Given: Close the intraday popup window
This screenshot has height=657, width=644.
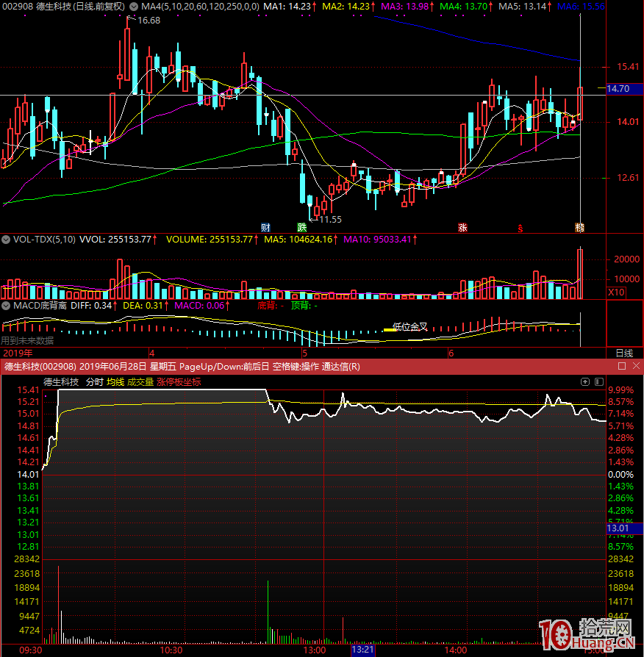Looking at the screenshot, I should (x=635, y=366).
